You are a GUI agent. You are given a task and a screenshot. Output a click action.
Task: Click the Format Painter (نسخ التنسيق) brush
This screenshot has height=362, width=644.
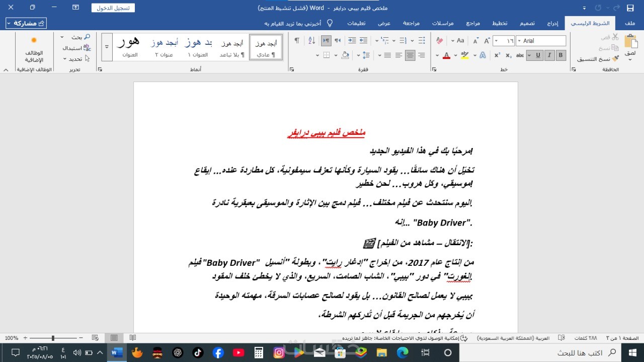point(598,59)
